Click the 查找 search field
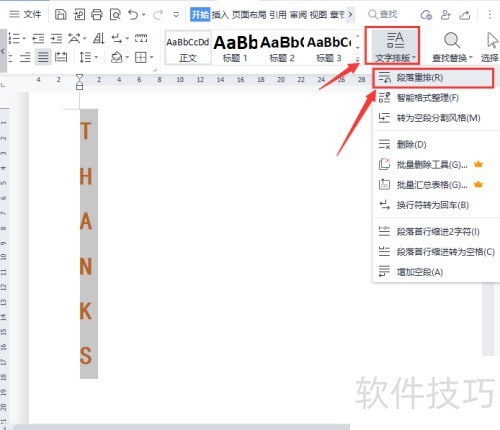500x430 pixels. coord(382,14)
